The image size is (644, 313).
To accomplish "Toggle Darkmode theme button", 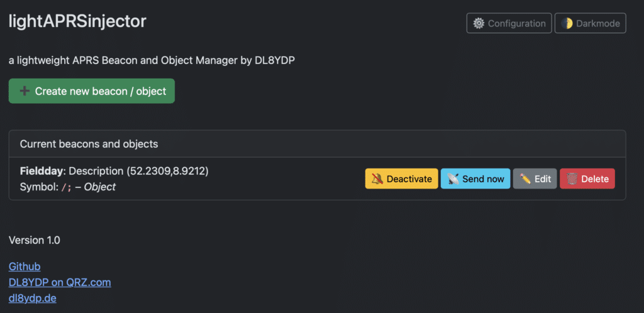I will pos(590,23).
